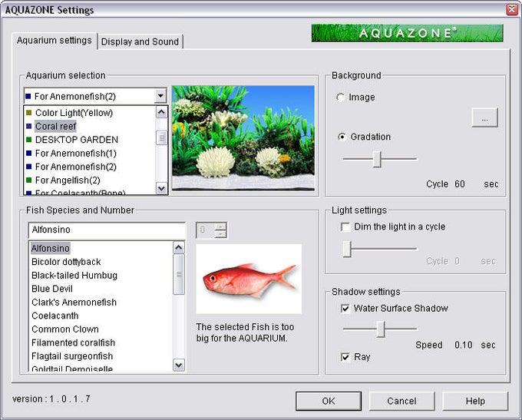This screenshot has width=522, height=420.
Task: Select Filamented coralfish entry
Action: 73,342
